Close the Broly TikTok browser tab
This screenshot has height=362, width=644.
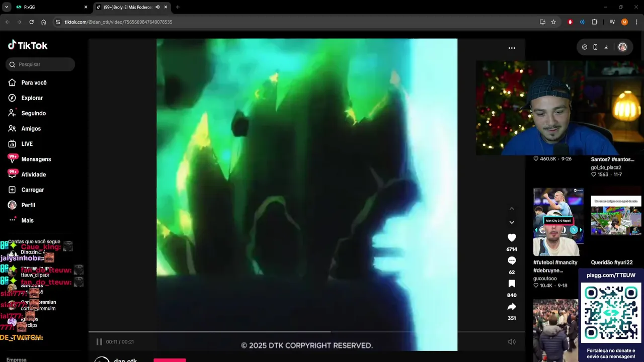pos(166,7)
